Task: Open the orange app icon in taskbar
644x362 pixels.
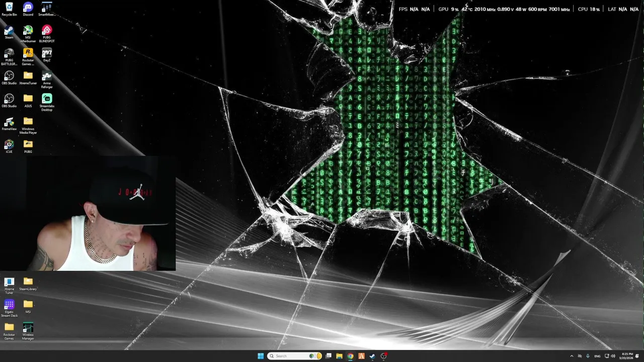Action: (x=361, y=356)
